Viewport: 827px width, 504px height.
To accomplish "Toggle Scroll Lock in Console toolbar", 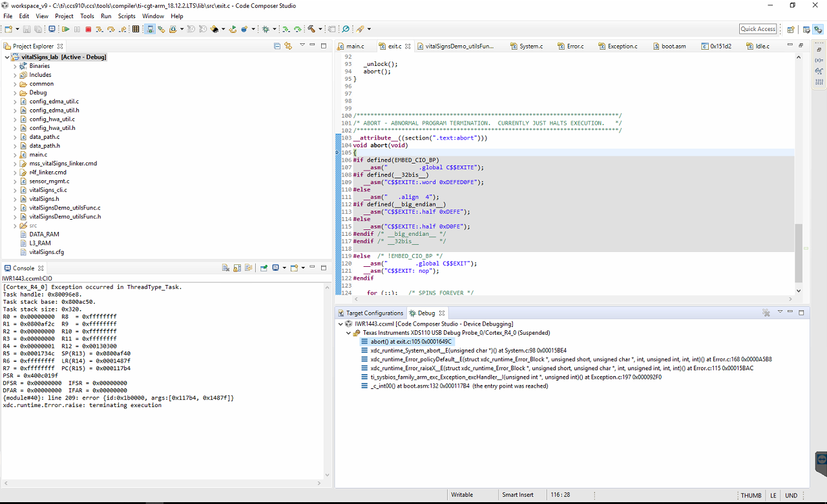I will click(237, 268).
